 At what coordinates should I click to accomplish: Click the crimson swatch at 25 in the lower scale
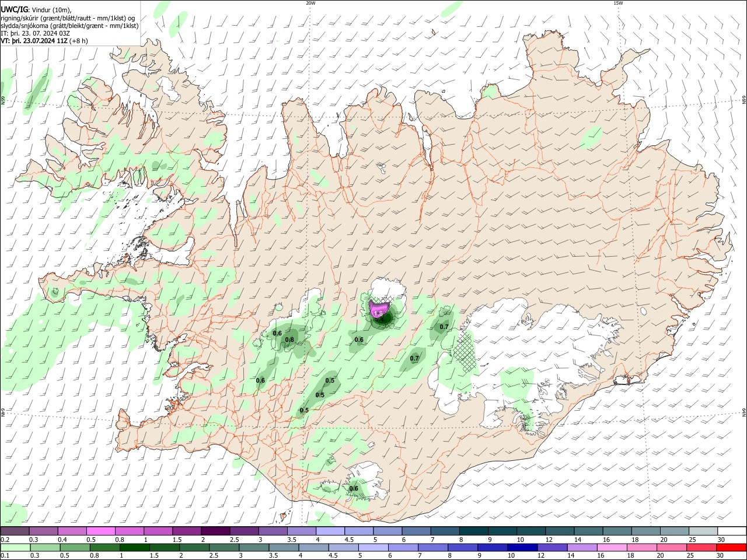tap(702, 547)
